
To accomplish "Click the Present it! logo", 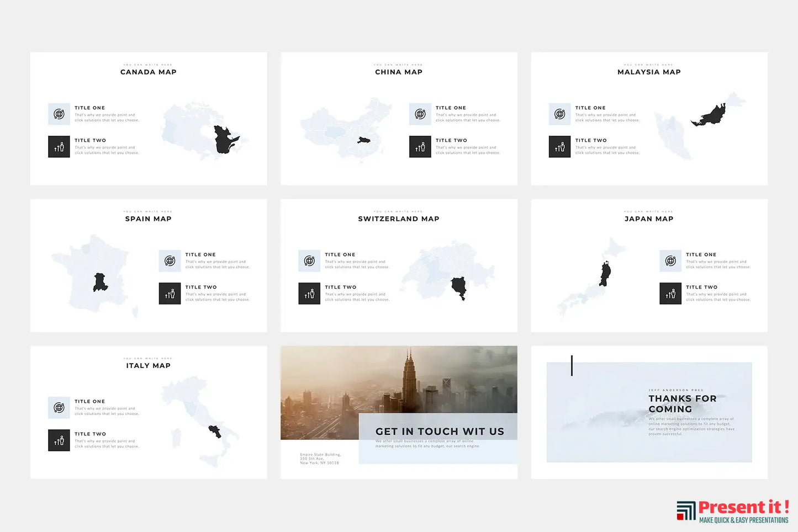I will tap(732, 511).
